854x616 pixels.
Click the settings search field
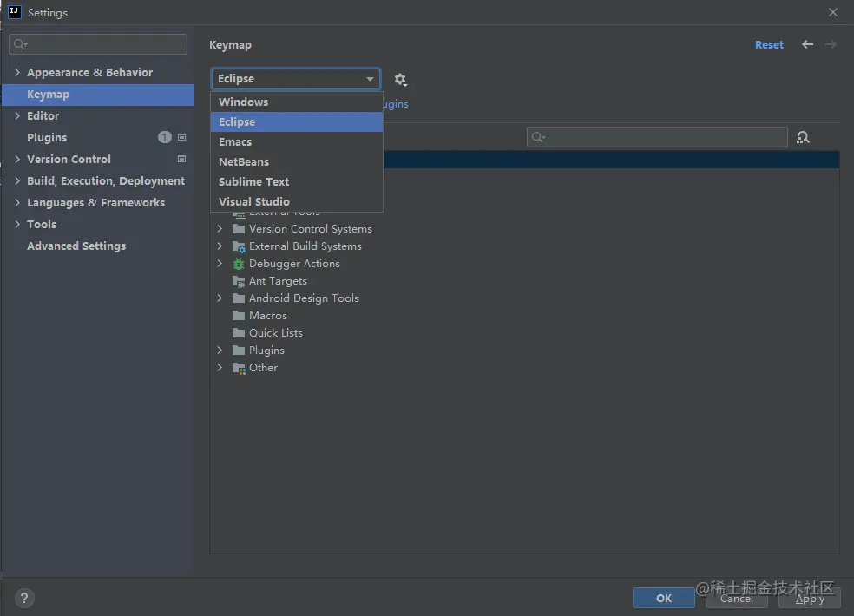tap(98, 44)
